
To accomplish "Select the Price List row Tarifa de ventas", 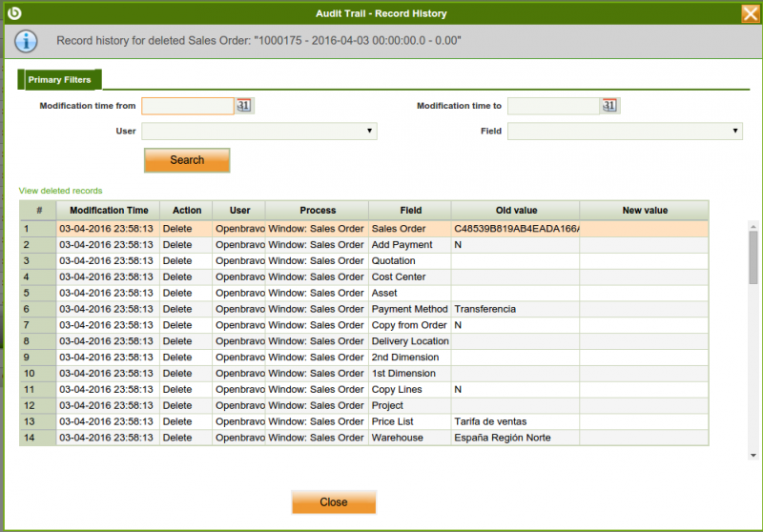I will click(410, 421).
